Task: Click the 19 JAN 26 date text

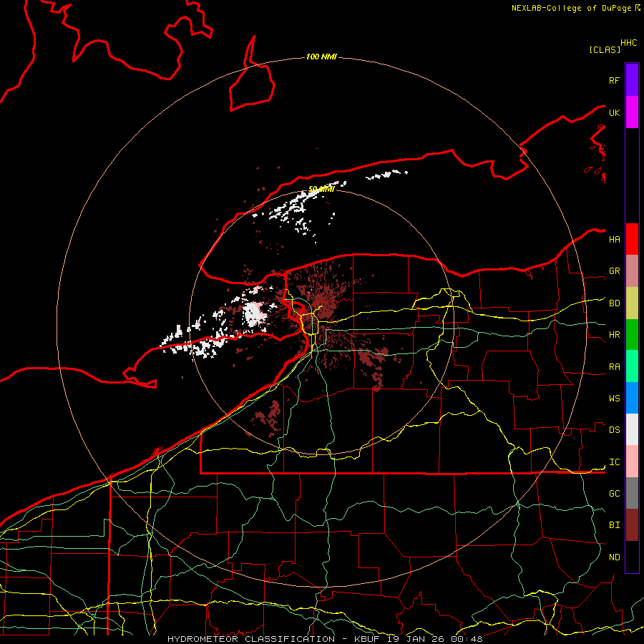Action: [415, 639]
